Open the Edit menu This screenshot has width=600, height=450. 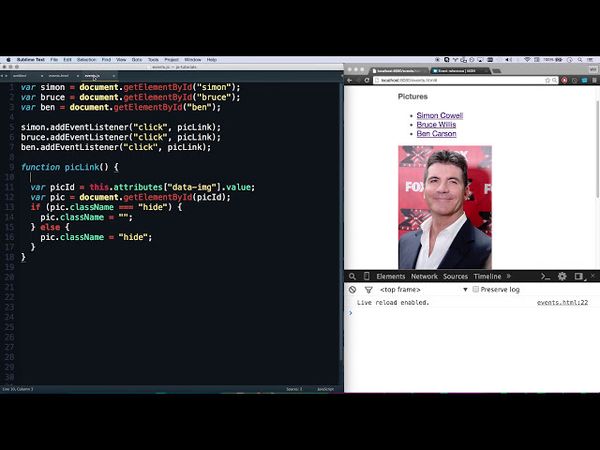(x=67, y=60)
